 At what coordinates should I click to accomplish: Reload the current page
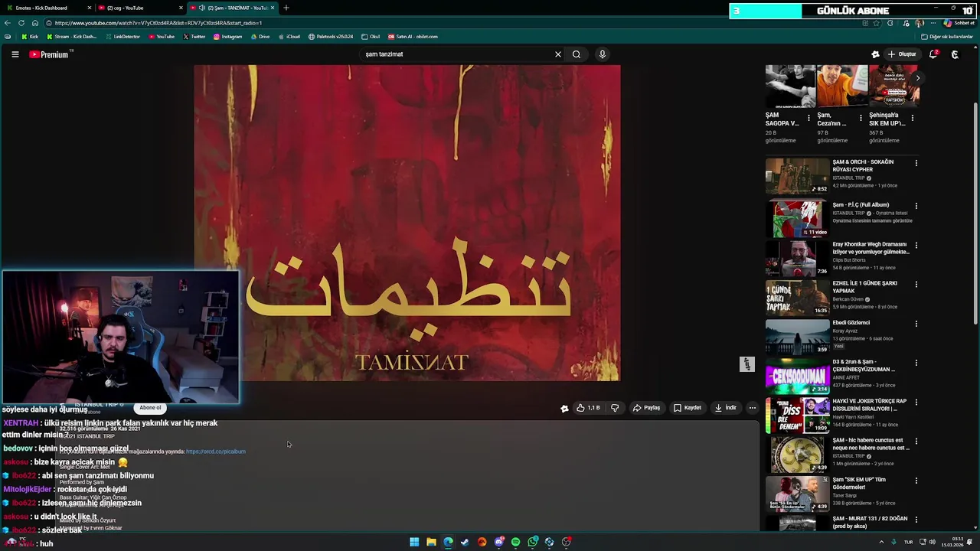point(21,23)
